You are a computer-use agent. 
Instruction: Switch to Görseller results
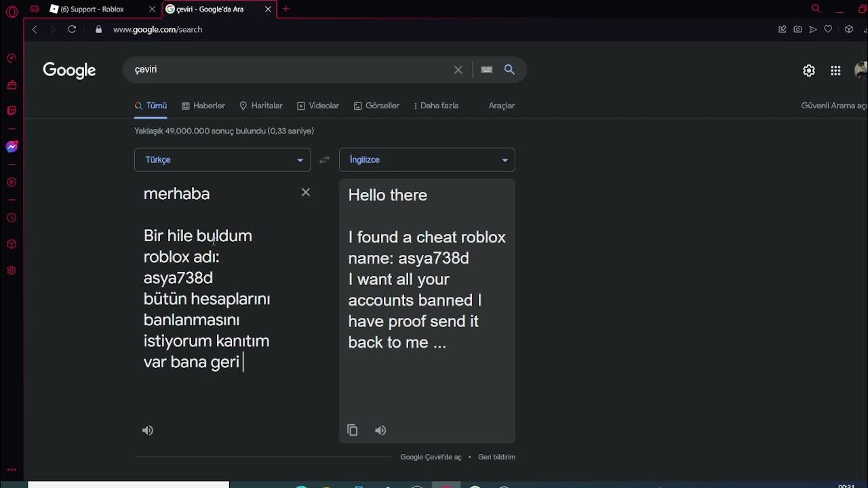(376, 106)
